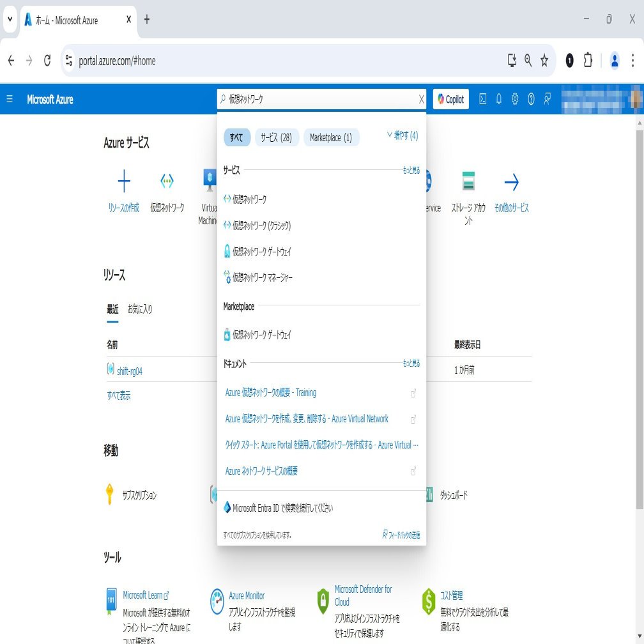Screen dimensions: 644x644
Task: Open the portal hamburger menu
Action: pyautogui.click(x=9, y=99)
